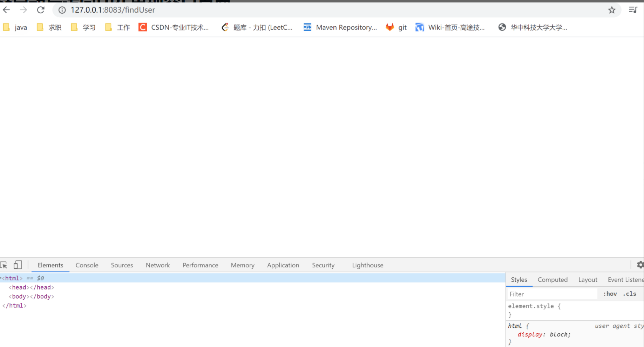Open the CSDN bookmark

[x=174, y=27]
